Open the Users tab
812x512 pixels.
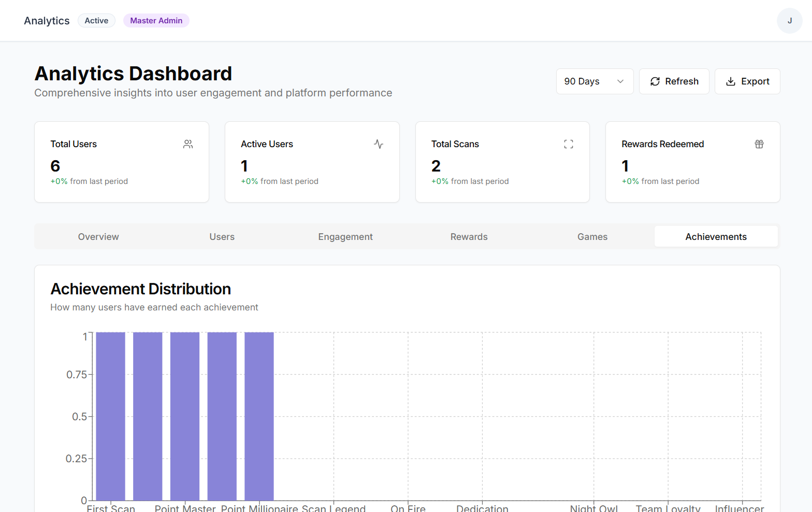[222, 237]
